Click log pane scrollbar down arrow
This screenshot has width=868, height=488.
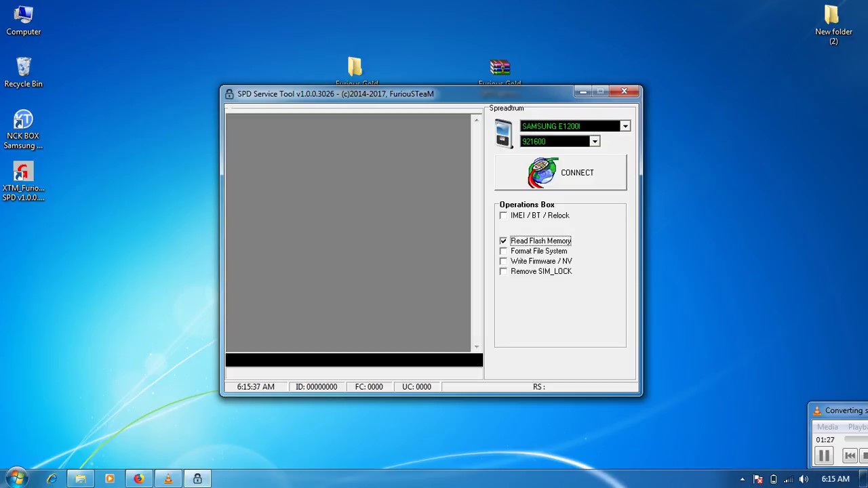477,347
